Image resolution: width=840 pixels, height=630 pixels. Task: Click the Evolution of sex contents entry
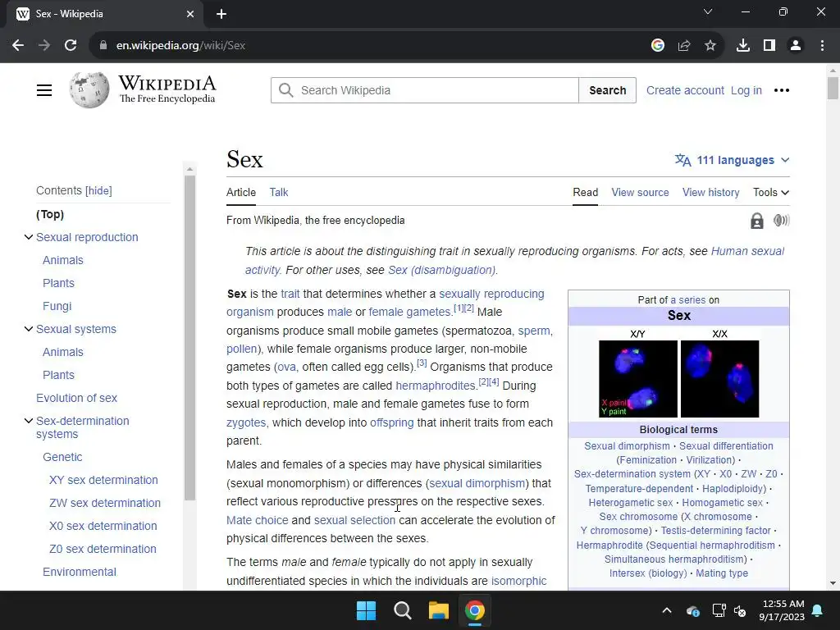(76, 398)
